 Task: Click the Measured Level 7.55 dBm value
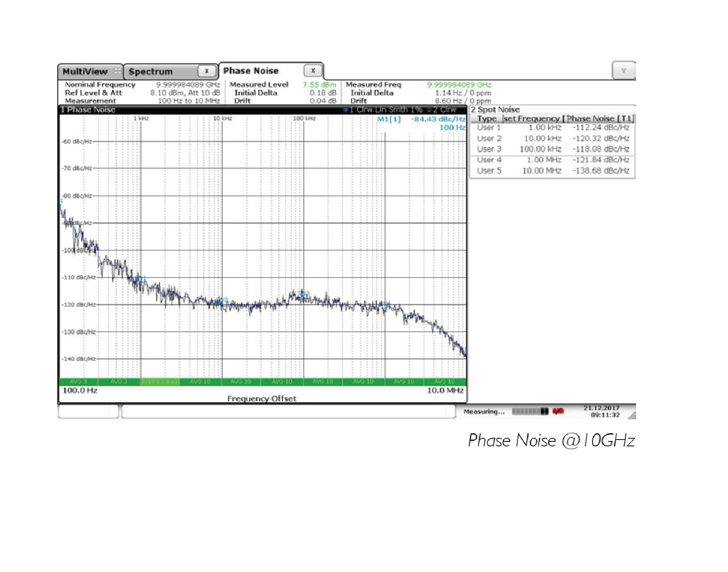[319, 85]
